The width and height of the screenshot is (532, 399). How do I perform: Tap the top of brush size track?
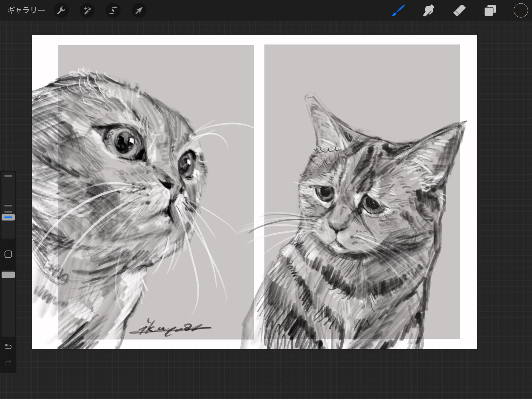(8, 176)
